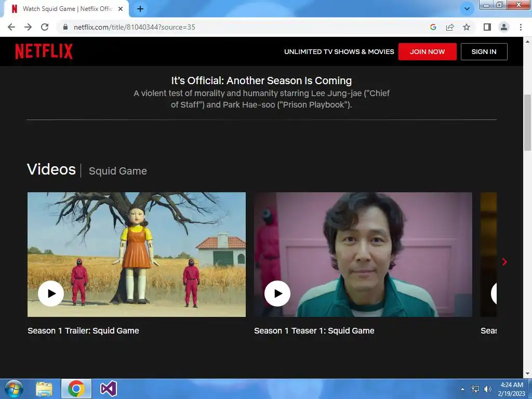Open the tab search dropdown arrow

[467, 9]
